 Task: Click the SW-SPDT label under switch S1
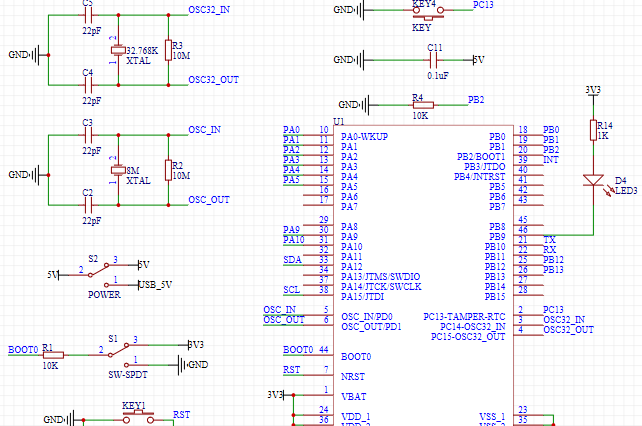pos(128,375)
